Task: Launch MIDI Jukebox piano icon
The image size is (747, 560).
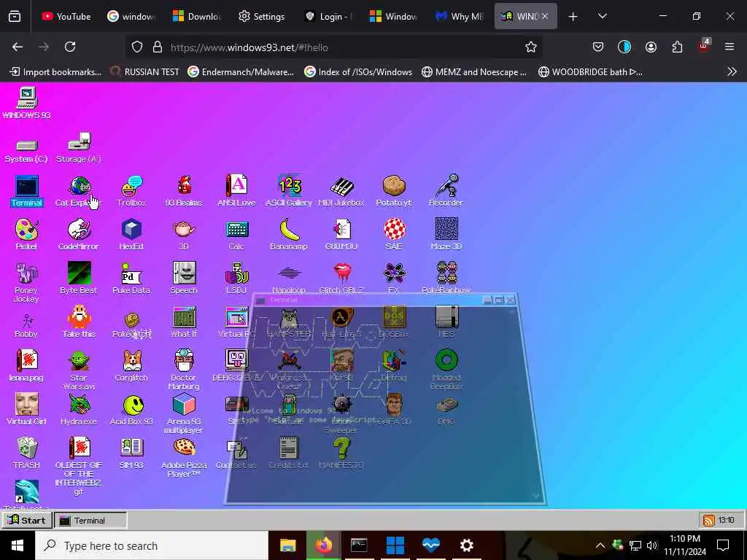Action: pos(341,190)
